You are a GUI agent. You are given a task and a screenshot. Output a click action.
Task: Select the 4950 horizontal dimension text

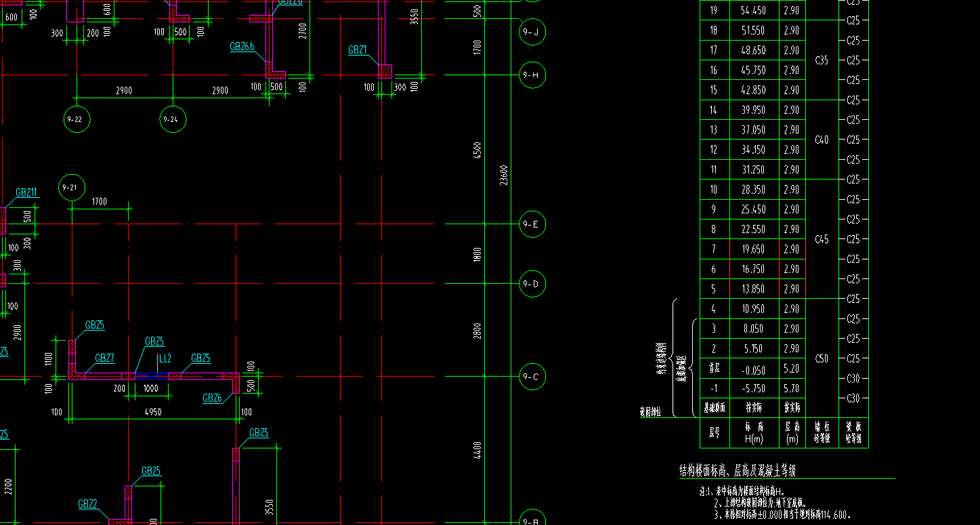tap(153, 412)
